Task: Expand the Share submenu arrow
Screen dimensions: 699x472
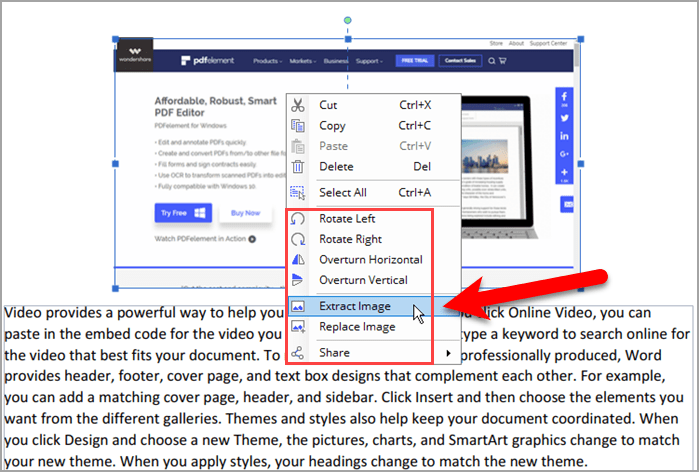Action: [x=448, y=353]
